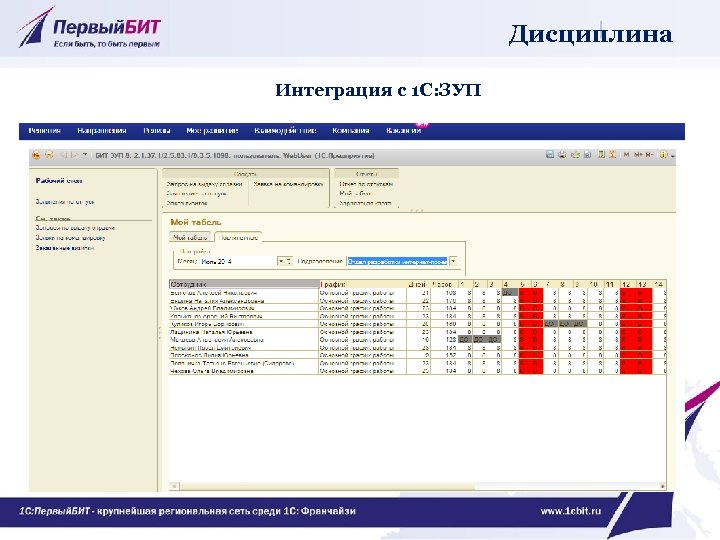The height and width of the screenshot is (540, 720).
Task: Open the Мое развитие menu item
Action: pos(212,131)
